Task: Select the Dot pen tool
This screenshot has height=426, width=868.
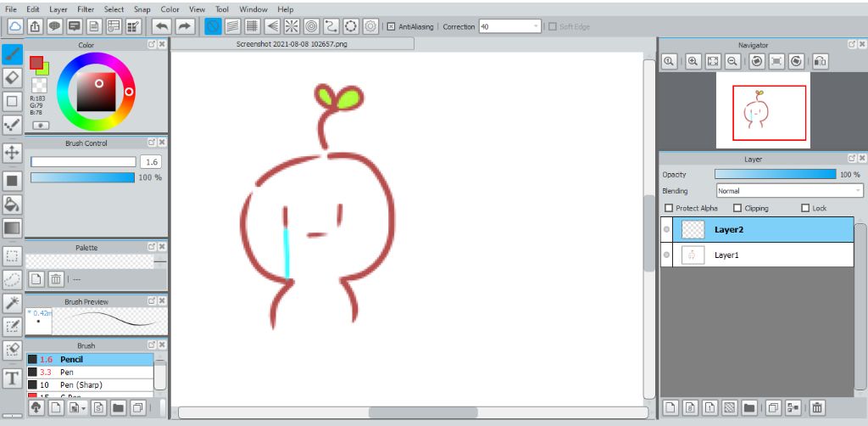Action: [x=12, y=126]
